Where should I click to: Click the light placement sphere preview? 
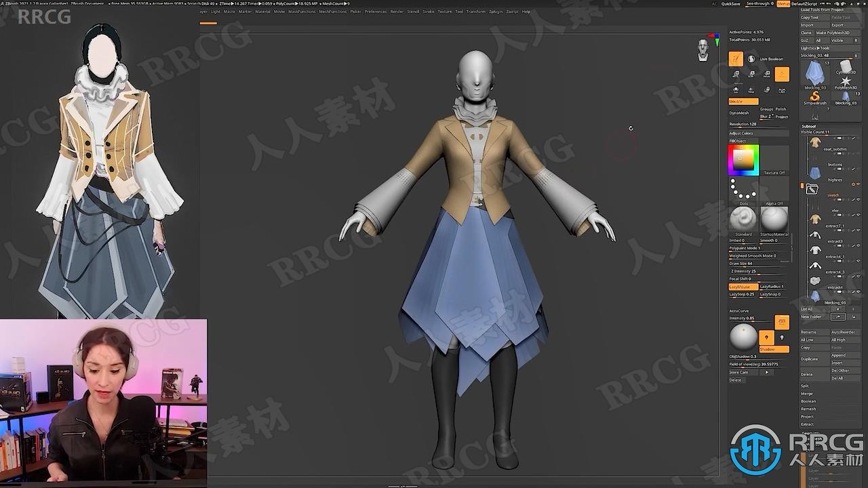point(743,337)
